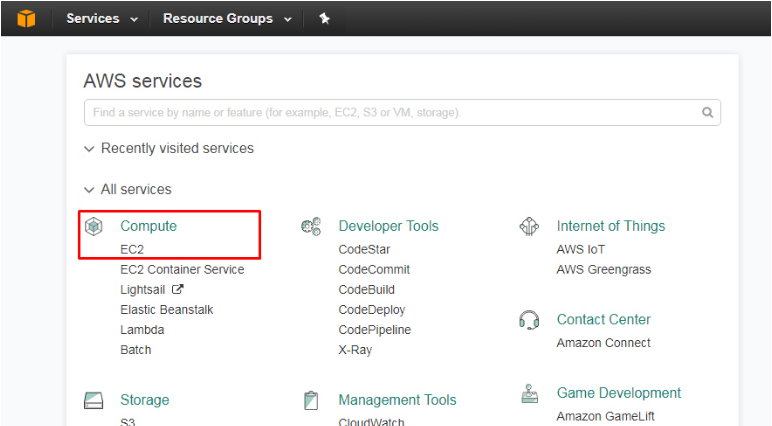Click the Game Development joystick icon

[529, 393]
